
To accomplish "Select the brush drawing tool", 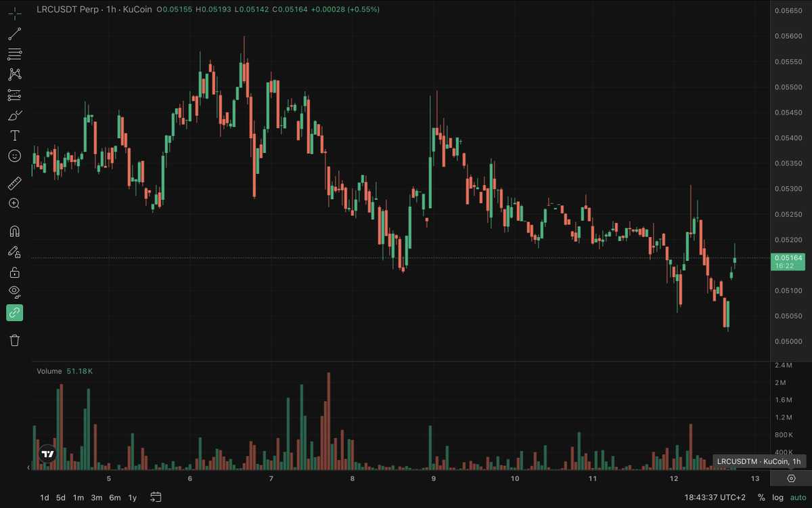I will tap(14, 116).
